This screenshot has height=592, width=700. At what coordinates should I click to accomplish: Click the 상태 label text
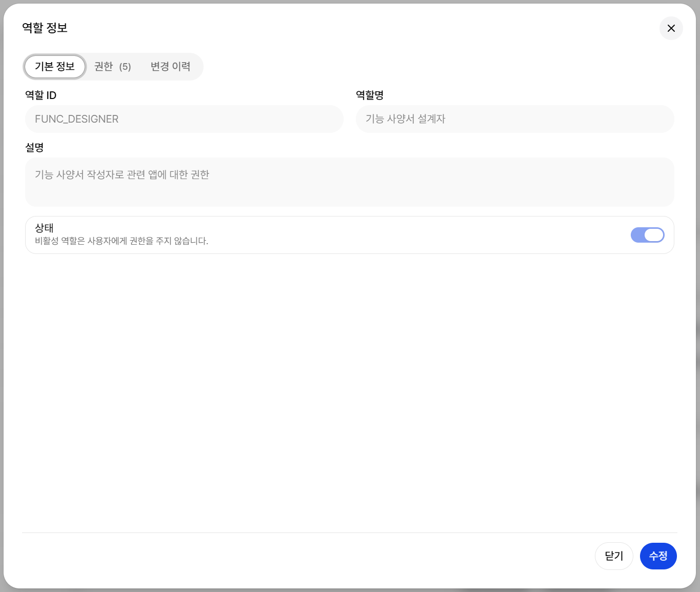pos(44,228)
